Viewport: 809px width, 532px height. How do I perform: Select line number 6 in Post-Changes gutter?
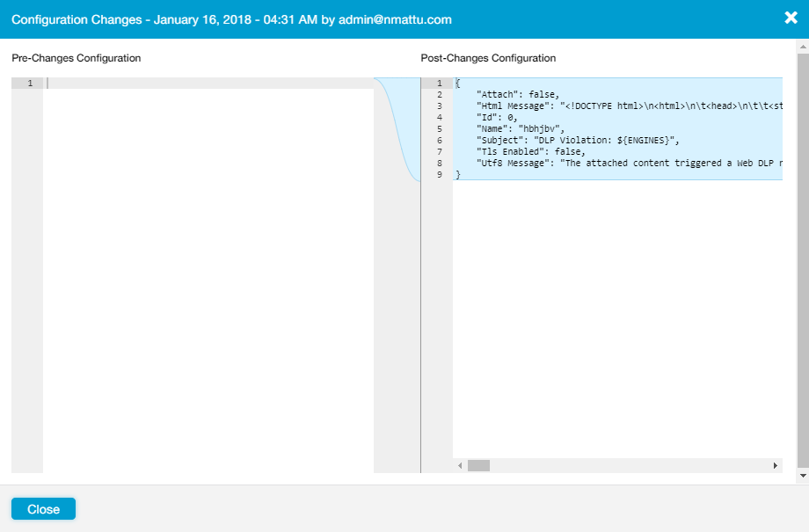click(439, 141)
